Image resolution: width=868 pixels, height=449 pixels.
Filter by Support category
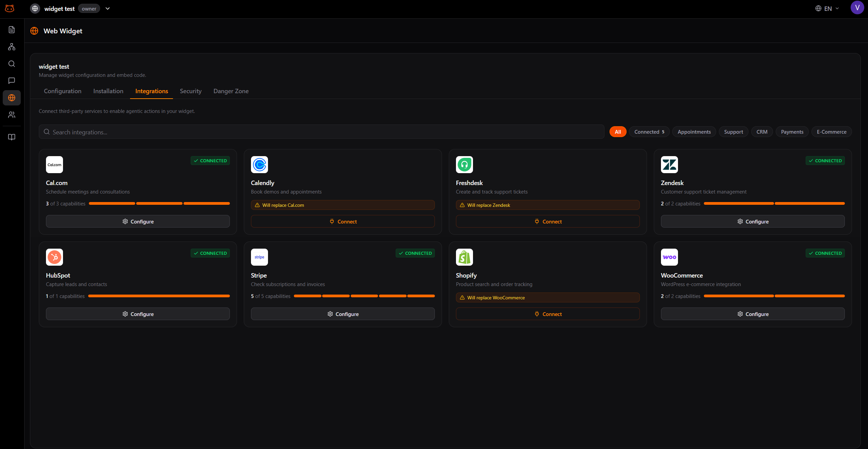pos(733,132)
